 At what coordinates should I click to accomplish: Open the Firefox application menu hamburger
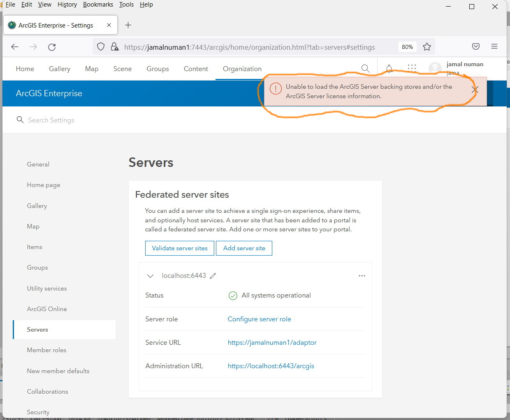coord(494,46)
